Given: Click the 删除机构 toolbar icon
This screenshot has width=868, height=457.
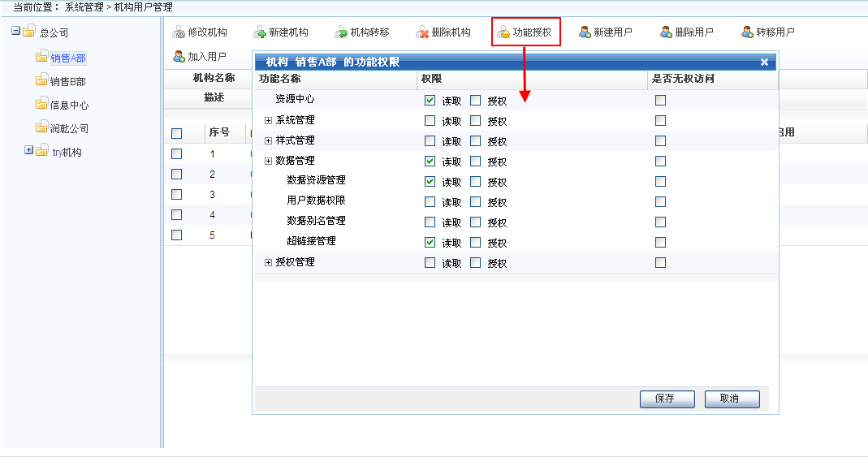Looking at the screenshot, I should coord(422,32).
